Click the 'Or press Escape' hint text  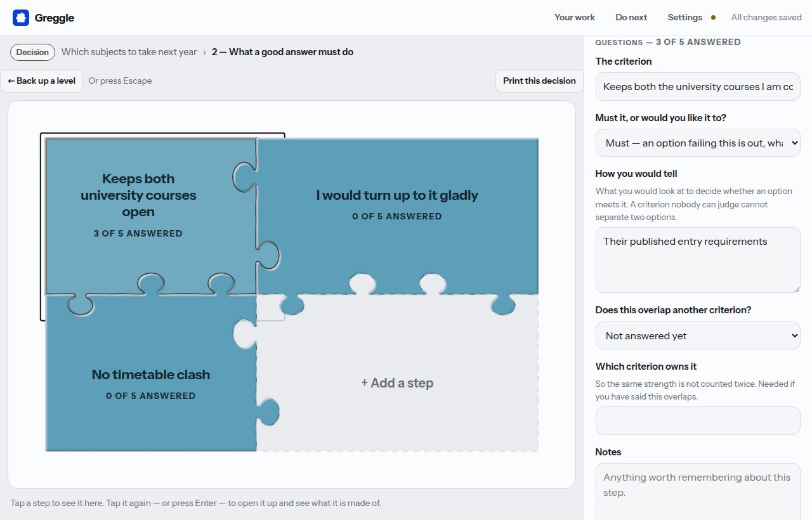(x=120, y=81)
